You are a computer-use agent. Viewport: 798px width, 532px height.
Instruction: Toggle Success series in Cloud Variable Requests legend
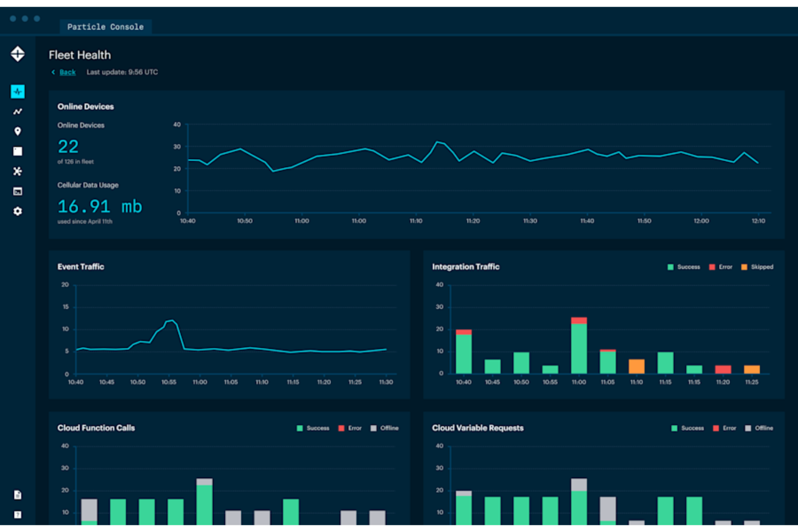pyautogui.click(x=689, y=428)
